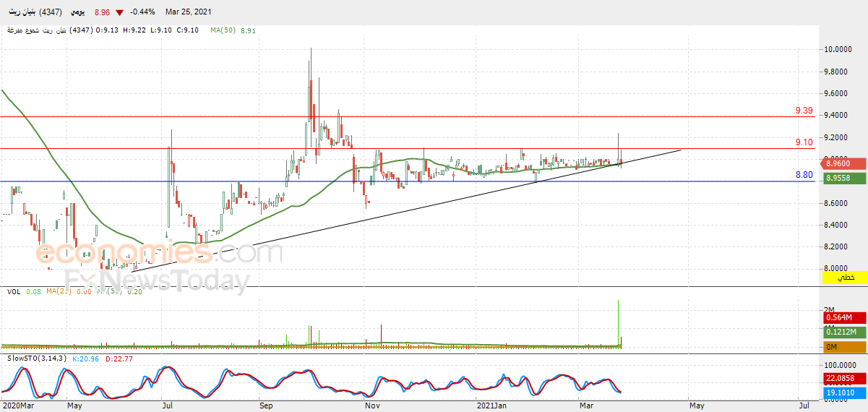
Task: Select the 'يومي' daily timeframe label
Action: pyautogui.click(x=76, y=12)
